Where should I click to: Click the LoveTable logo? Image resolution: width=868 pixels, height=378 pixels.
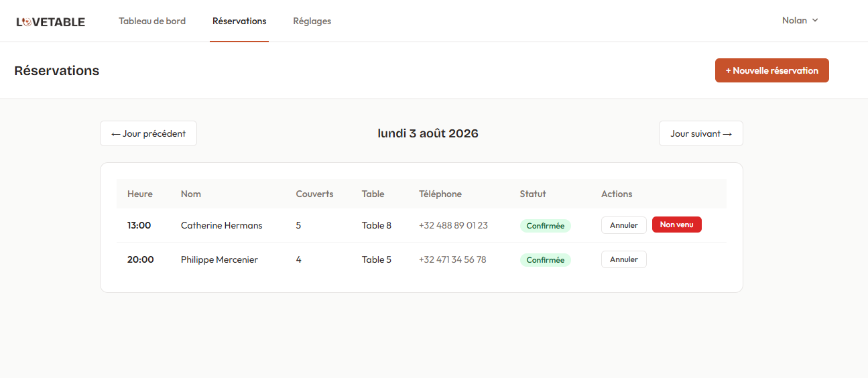pos(51,21)
